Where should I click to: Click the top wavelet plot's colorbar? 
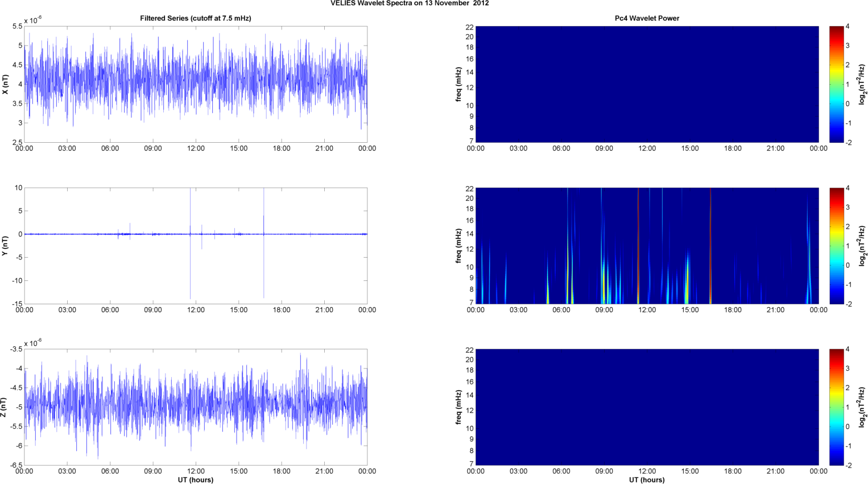pos(836,84)
